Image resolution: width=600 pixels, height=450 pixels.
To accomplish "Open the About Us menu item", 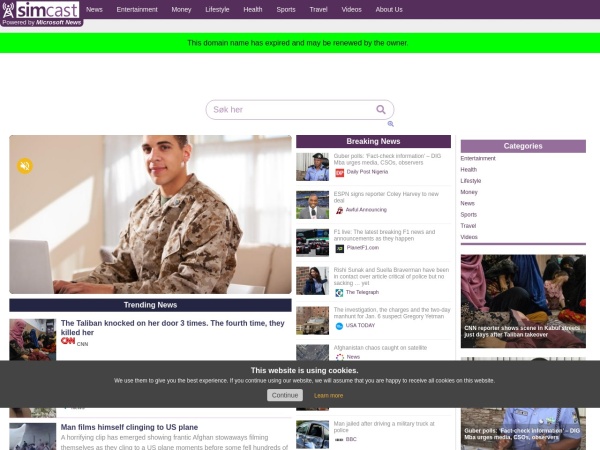I will [389, 10].
